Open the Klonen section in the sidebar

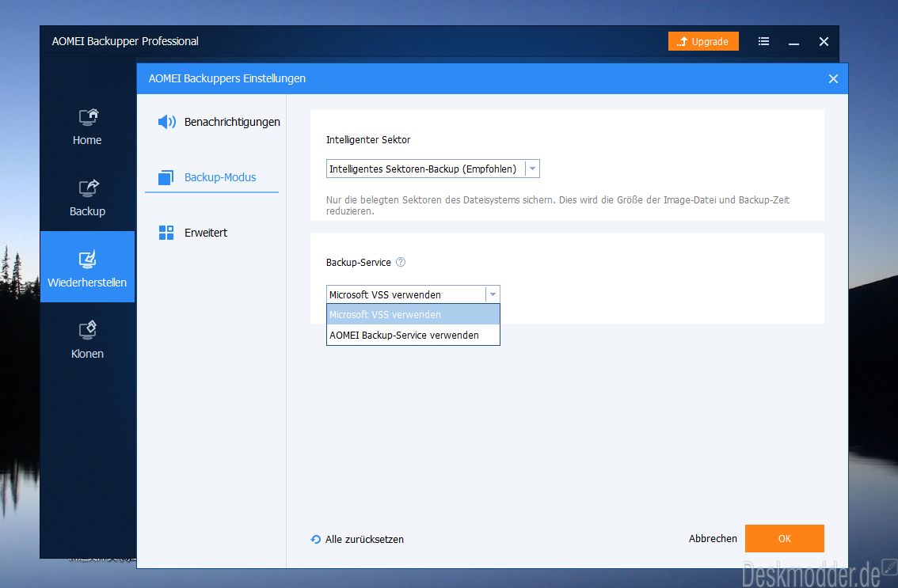point(87,339)
